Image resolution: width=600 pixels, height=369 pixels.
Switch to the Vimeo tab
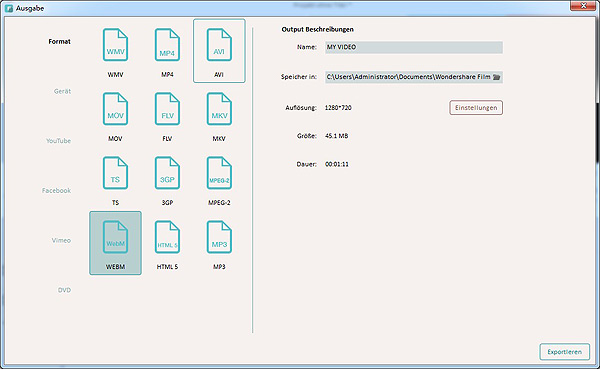click(x=61, y=240)
